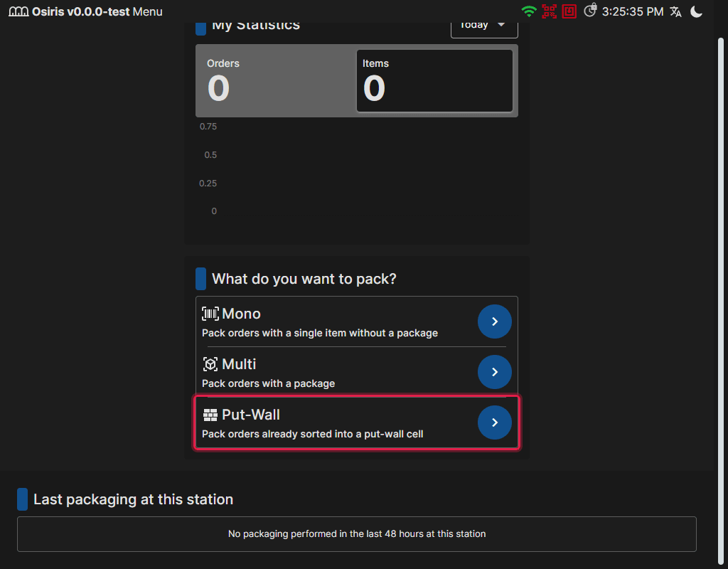Click the red printer/device status icon
This screenshot has height=569, width=728.
coord(569,11)
